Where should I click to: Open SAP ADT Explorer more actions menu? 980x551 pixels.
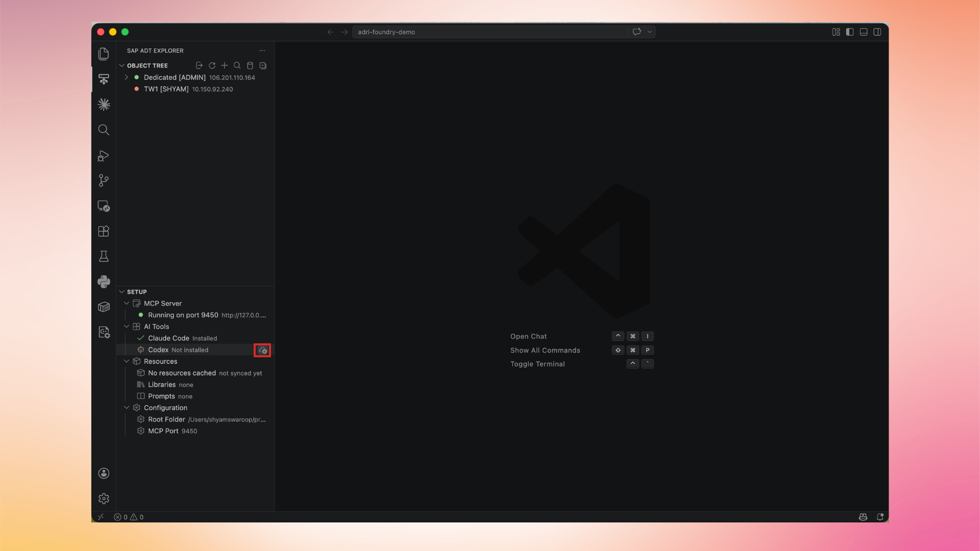[262, 51]
